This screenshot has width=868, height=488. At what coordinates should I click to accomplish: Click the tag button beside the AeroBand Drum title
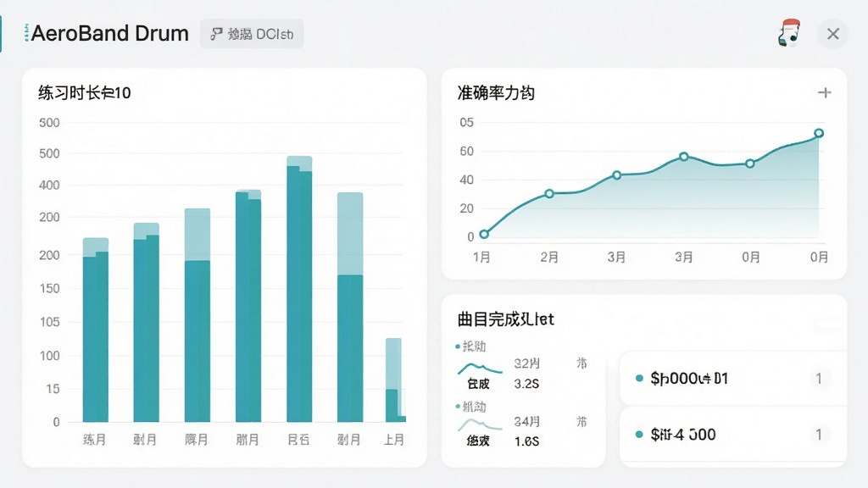pyautogui.click(x=252, y=34)
